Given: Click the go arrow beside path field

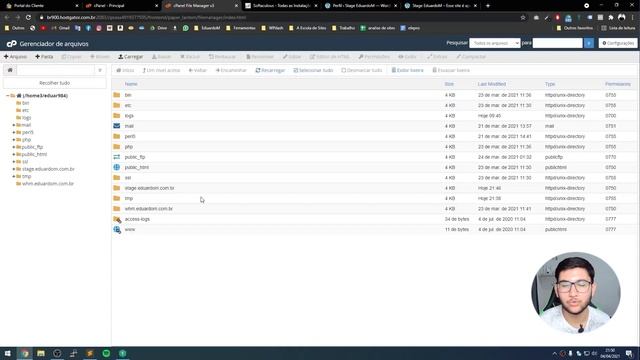Looking at the screenshot, I should [x=100, y=70].
